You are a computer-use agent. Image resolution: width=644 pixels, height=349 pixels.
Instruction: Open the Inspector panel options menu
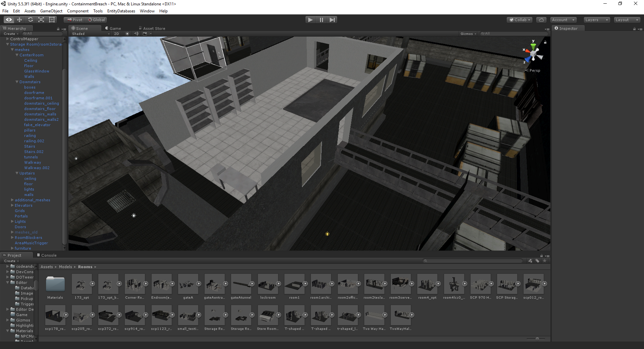(x=640, y=29)
